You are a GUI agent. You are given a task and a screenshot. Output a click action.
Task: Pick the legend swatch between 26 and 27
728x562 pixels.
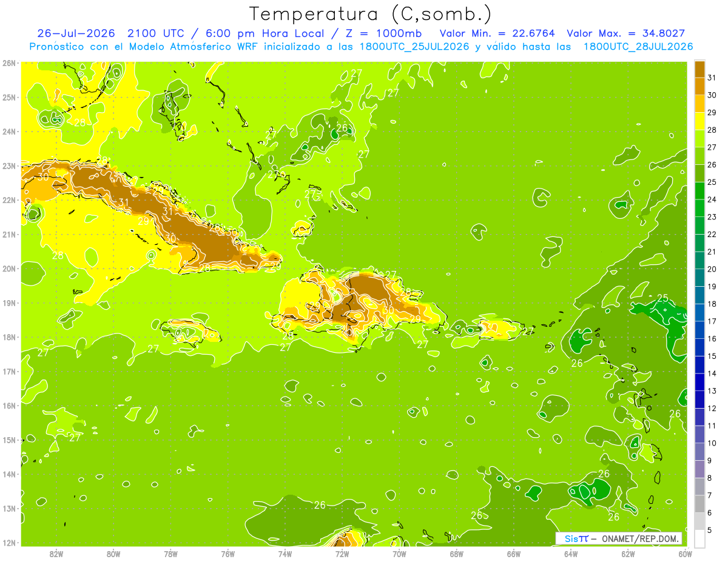click(699, 156)
